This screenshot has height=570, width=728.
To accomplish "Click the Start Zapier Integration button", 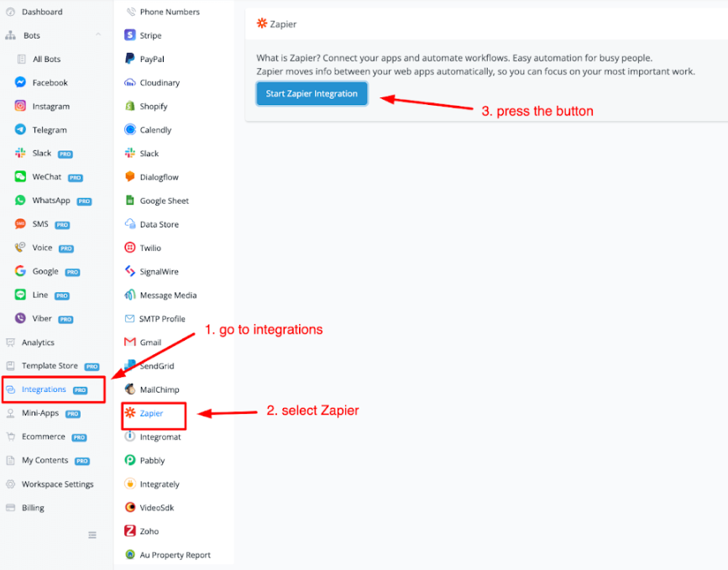I will (312, 93).
